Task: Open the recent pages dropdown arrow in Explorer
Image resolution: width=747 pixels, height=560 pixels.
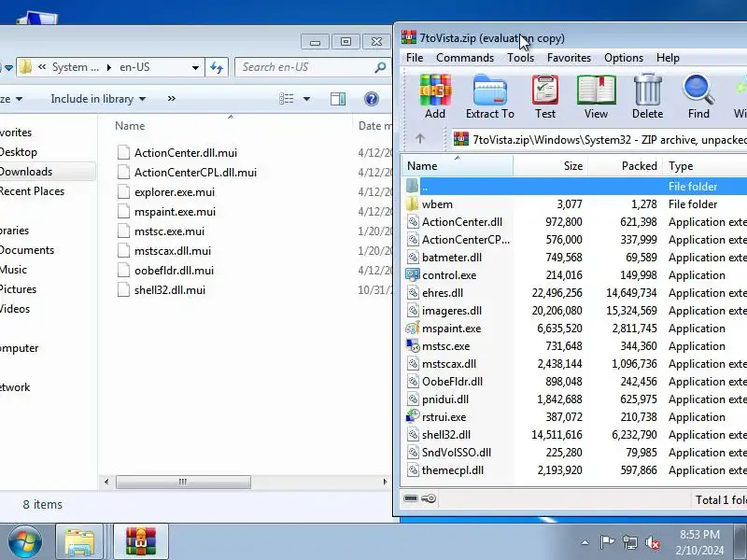Action: [8, 67]
